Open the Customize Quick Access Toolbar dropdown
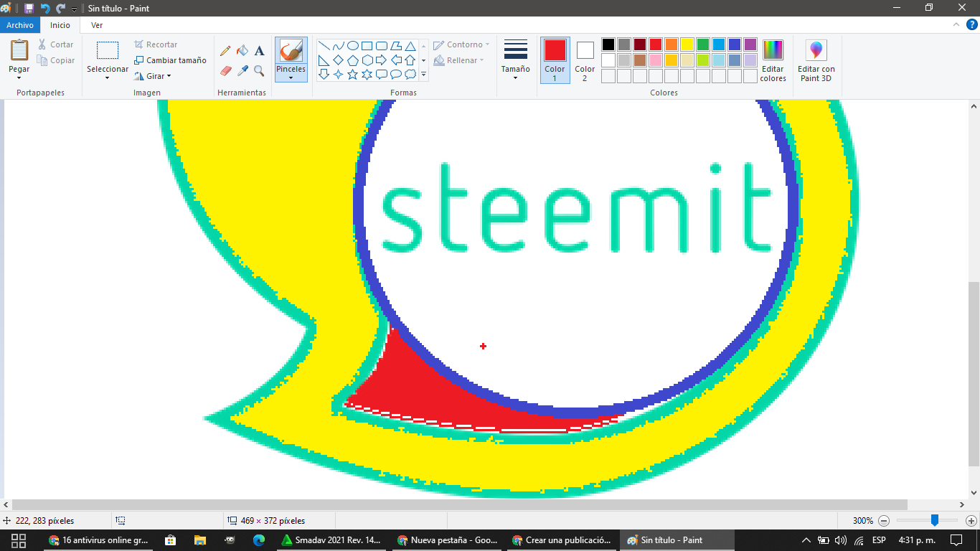980x551 pixels. click(74, 9)
